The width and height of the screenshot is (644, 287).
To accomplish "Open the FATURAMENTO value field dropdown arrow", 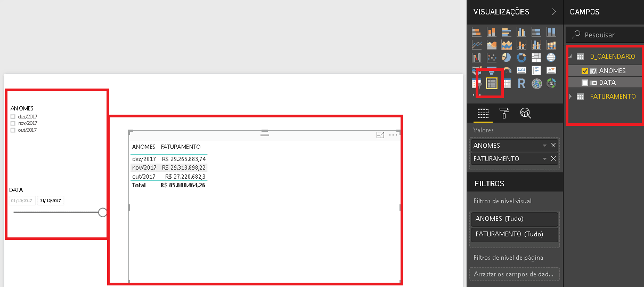I will tap(544, 159).
